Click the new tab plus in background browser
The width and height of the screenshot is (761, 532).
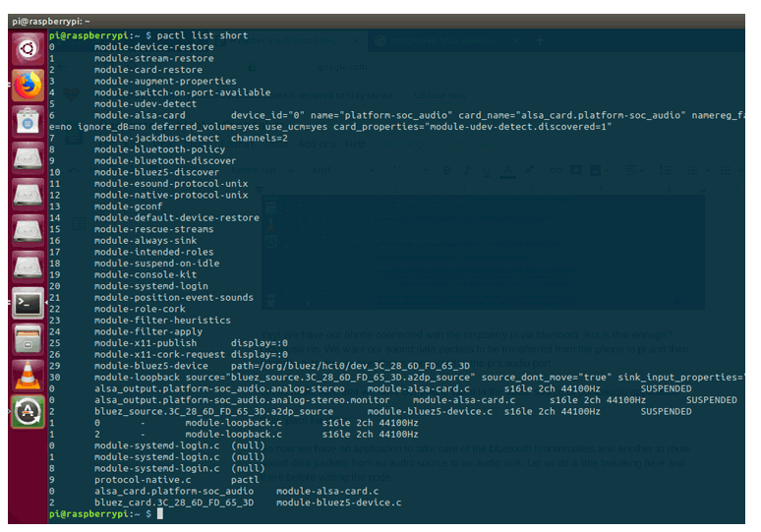[x=540, y=40]
